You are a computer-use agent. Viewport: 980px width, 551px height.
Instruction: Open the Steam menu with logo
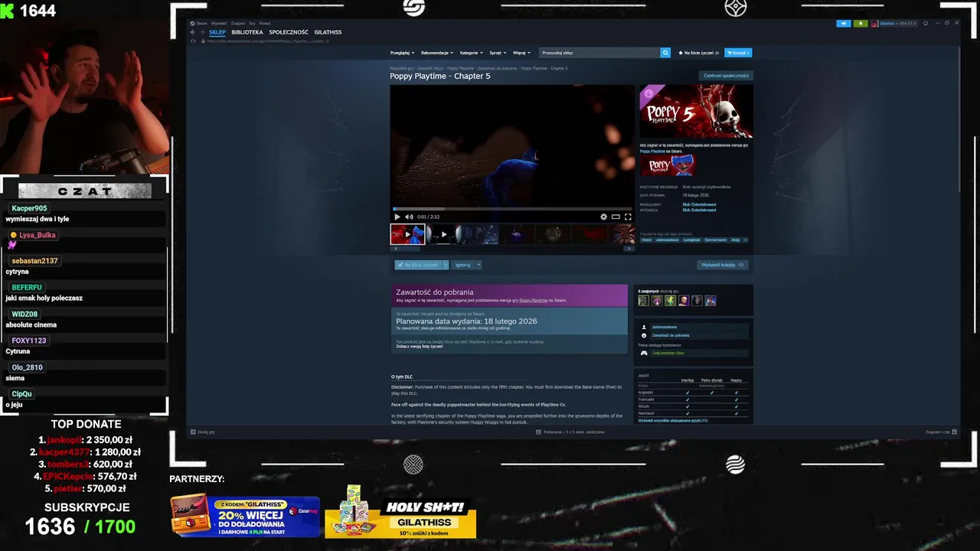pos(199,24)
